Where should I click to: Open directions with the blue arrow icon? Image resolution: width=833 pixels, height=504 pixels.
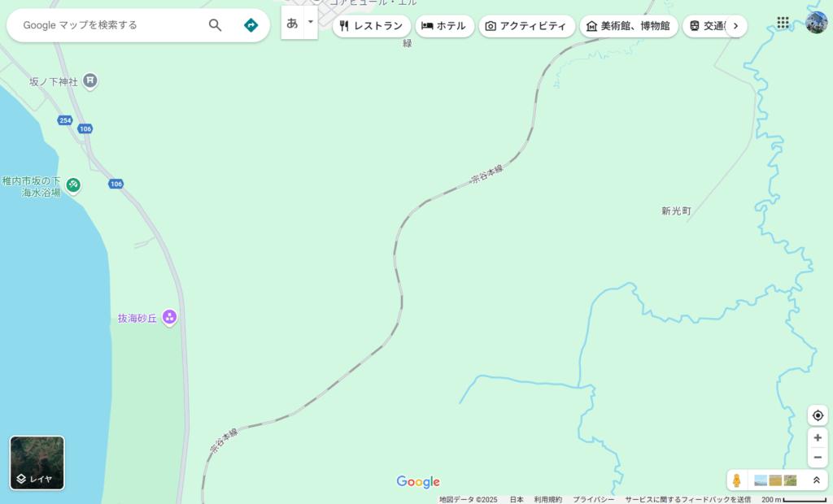(251, 25)
